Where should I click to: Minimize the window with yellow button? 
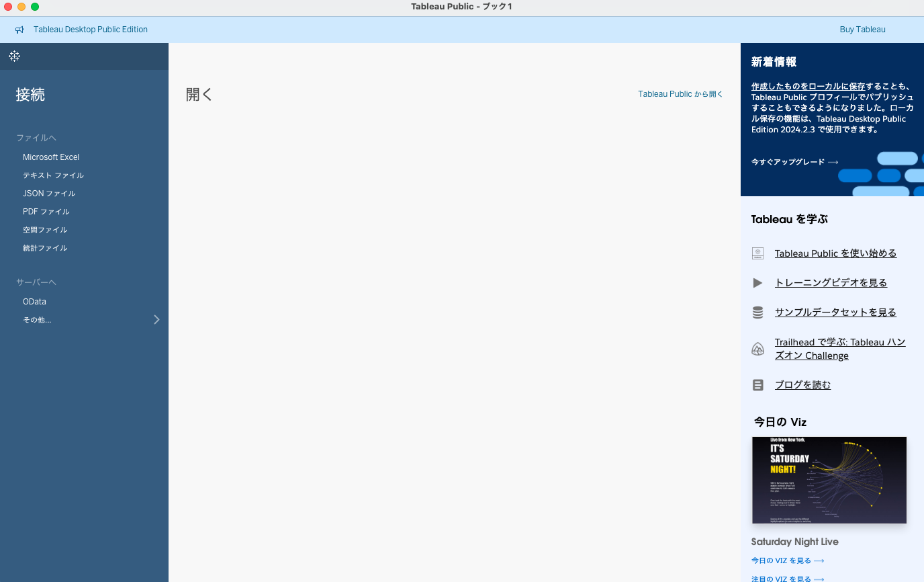(21, 7)
